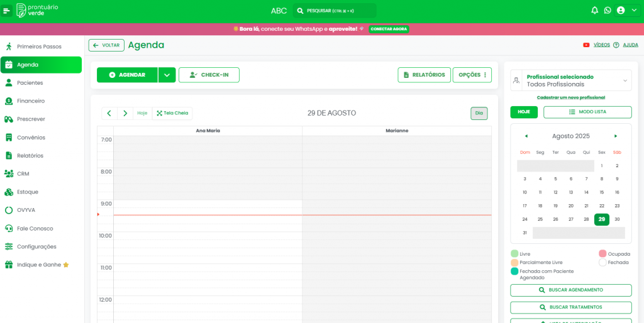Toggle Tela Cheia fullscreen mode
Viewport: 644px width, 323px height.
click(172, 113)
